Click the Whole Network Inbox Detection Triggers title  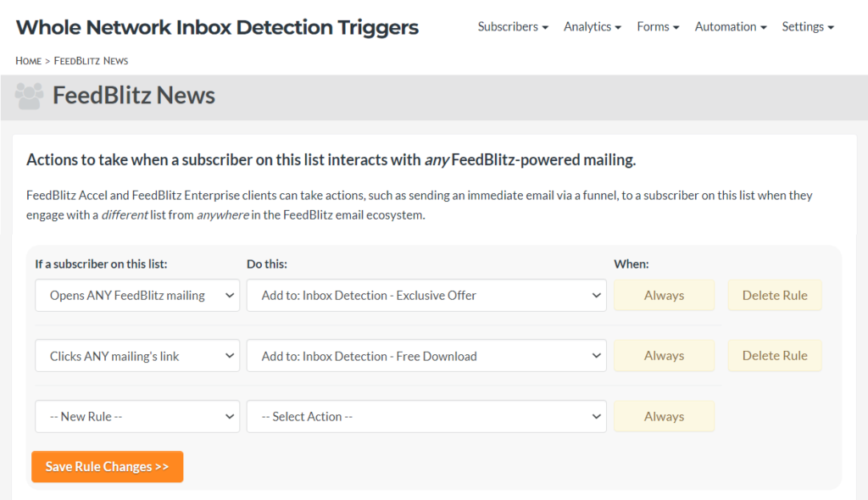tap(217, 27)
